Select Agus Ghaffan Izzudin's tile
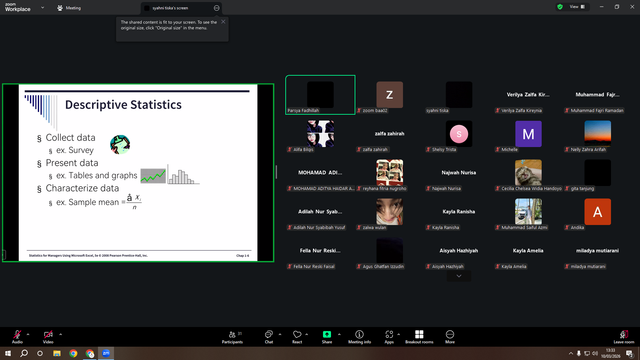This screenshot has width=640, height=360. point(390,251)
